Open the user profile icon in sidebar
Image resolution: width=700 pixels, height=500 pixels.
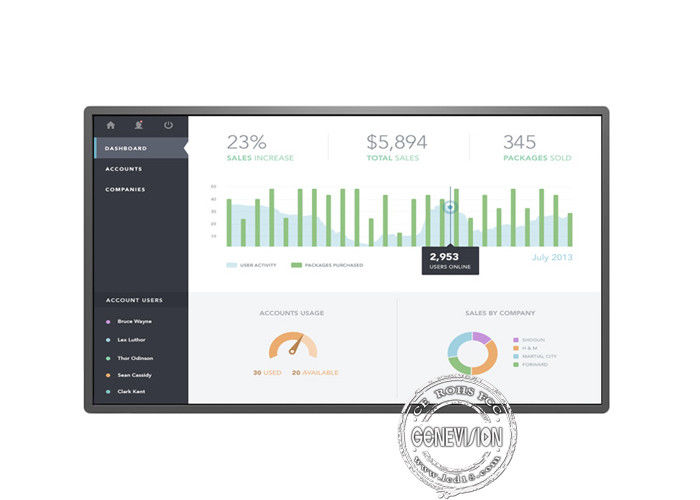(x=139, y=125)
